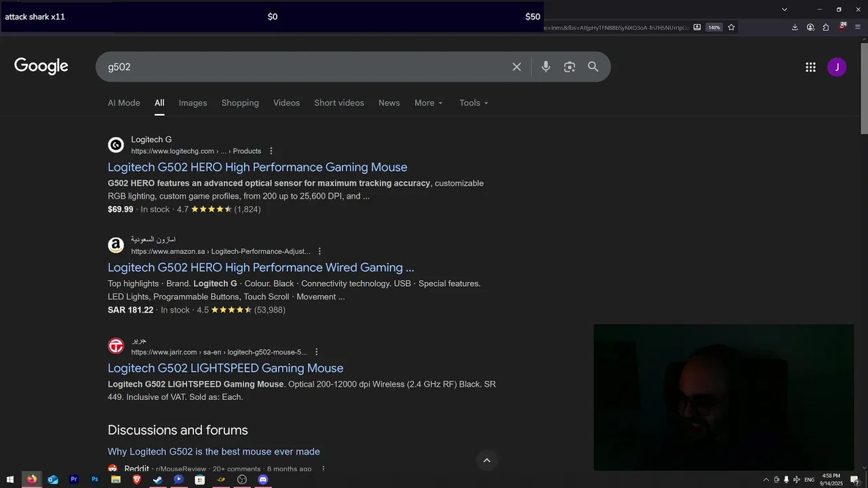The height and width of the screenshot is (488, 868).
Task: Switch to Images tab
Action: (193, 103)
